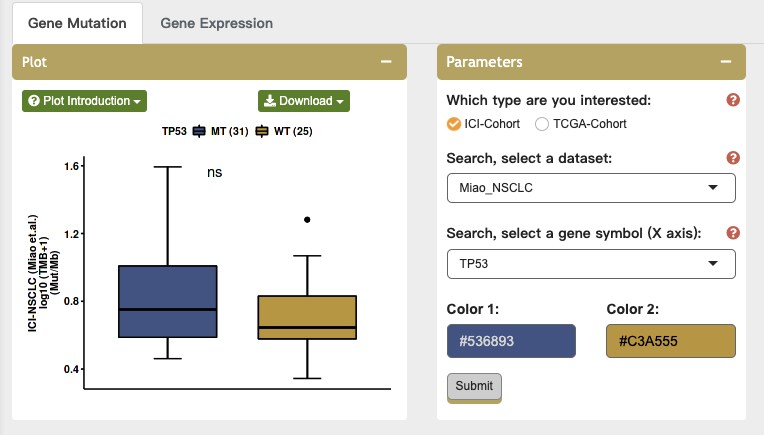Viewport: 764px width, 435px height.
Task: Click the MT legend box icon
Action: [200, 131]
